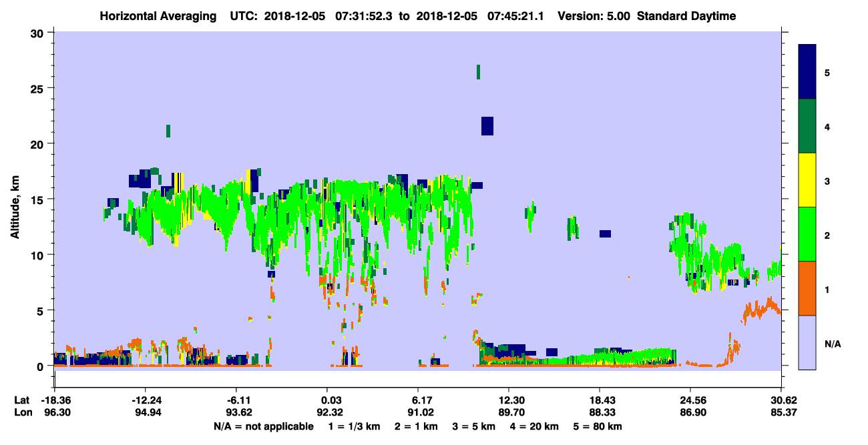Click the small green feature near 26 km altitude
The image size is (868, 445).
click(x=478, y=72)
